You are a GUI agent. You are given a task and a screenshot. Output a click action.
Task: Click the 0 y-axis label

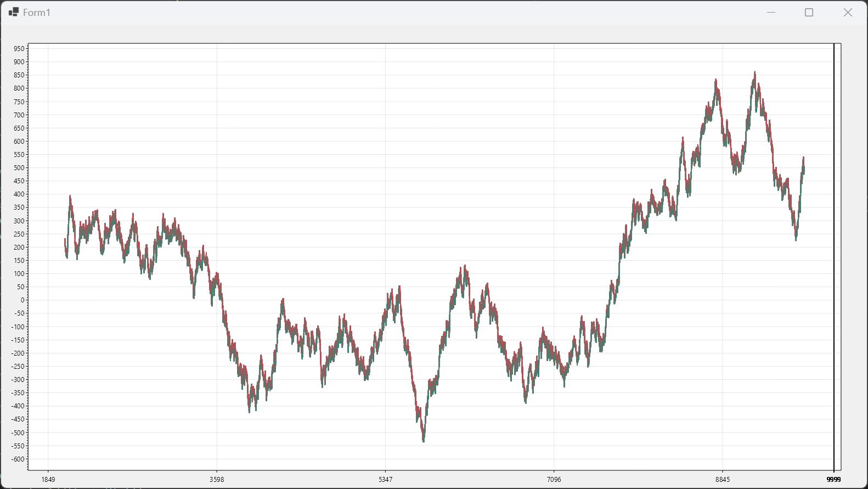22,300
